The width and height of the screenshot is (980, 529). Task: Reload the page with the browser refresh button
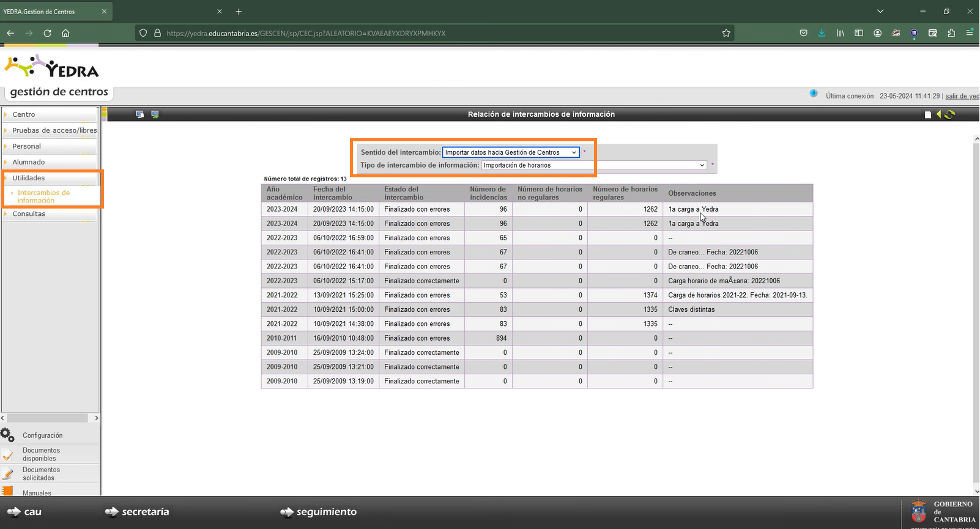[47, 33]
